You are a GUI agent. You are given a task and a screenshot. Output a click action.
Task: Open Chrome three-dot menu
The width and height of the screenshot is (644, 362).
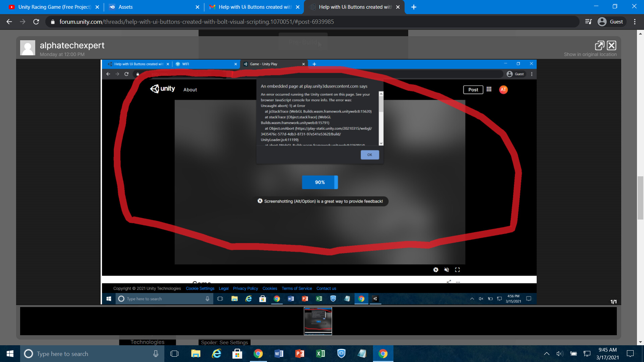(x=635, y=22)
